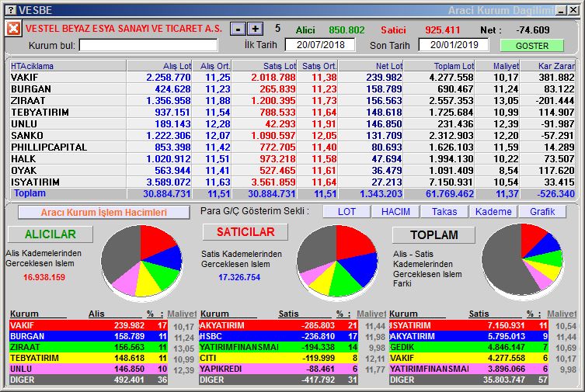Sort by Maliyet column header in main table
The image size is (585, 392).
pyautogui.click(x=497, y=66)
